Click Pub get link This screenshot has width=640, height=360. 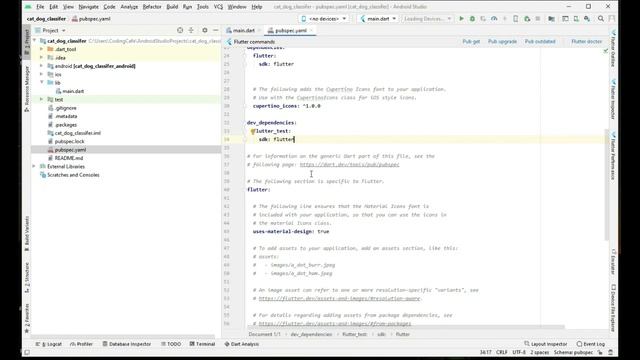[x=471, y=42]
